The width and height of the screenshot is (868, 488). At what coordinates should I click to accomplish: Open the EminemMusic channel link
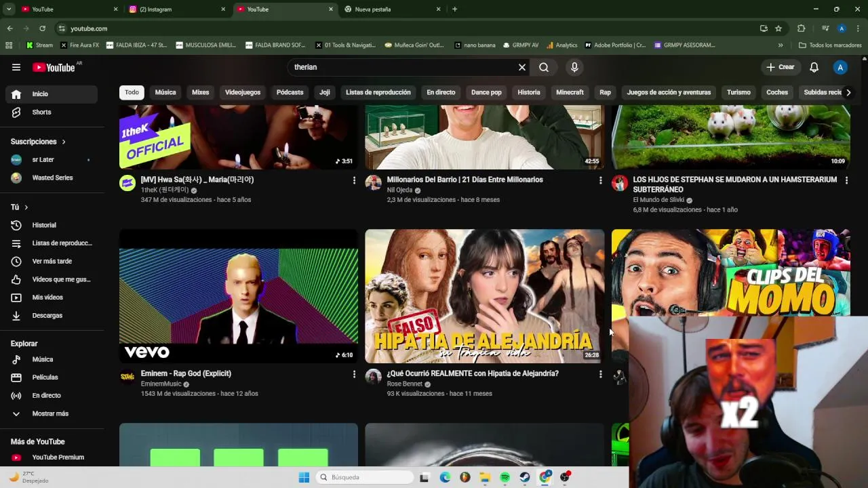161,384
